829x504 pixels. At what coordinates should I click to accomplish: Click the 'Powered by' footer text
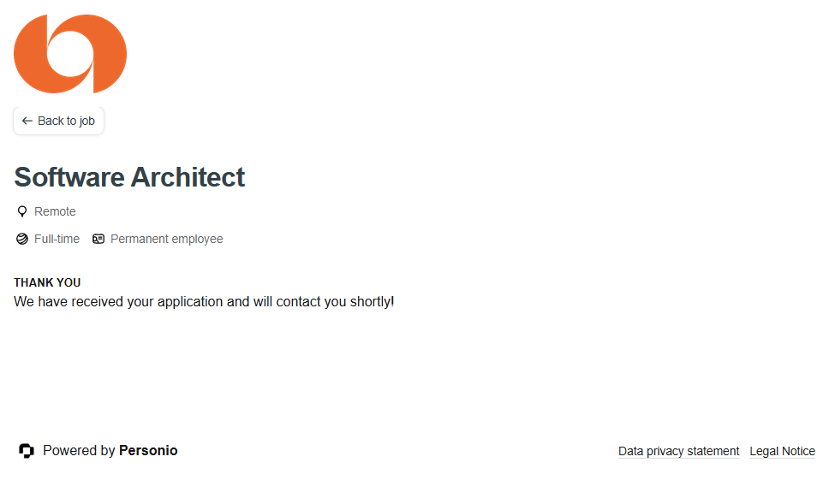coord(79,450)
